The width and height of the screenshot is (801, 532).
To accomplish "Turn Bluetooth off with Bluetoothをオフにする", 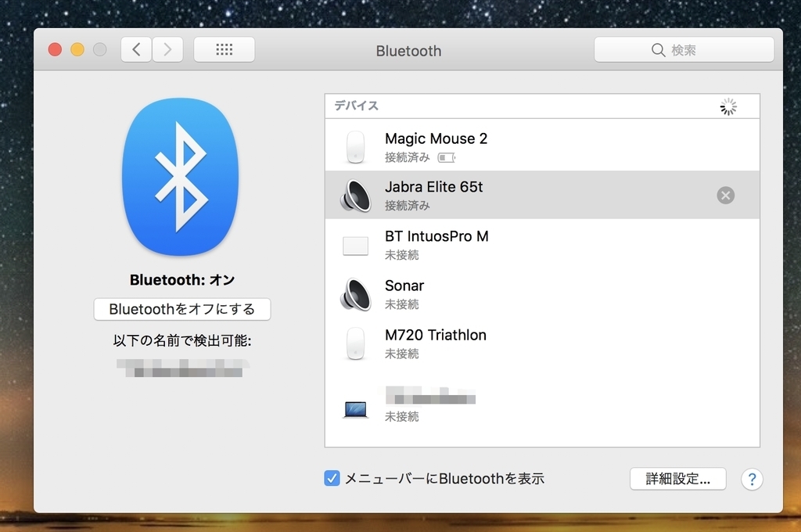I will [x=181, y=309].
